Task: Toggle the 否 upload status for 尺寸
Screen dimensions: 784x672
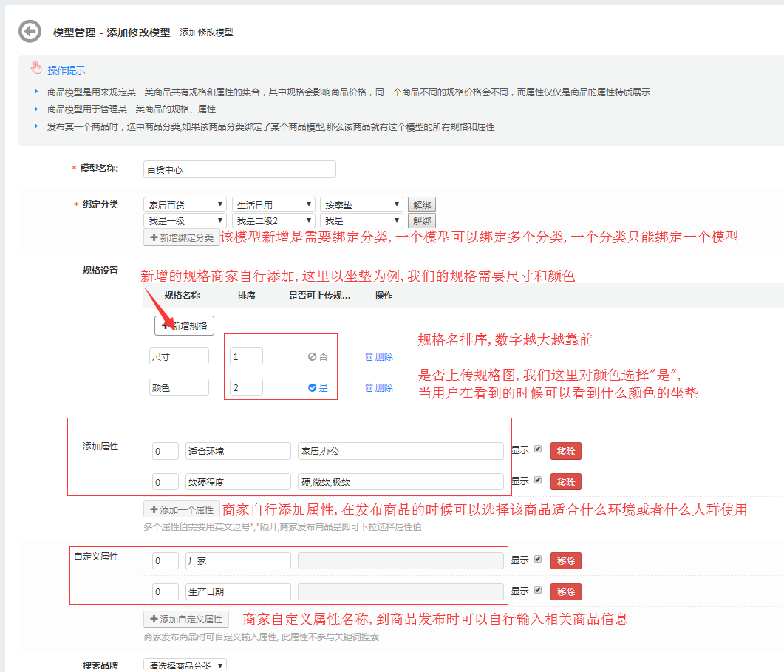Action: point(318,356)
